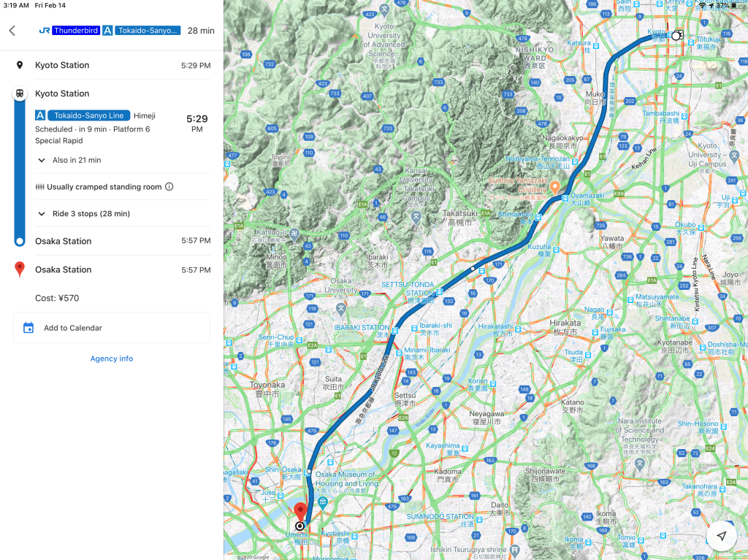This screenshot has width=748, height=560.
Task: Tap the Kyoto Station origin marker on map
Action: (677, 34)
